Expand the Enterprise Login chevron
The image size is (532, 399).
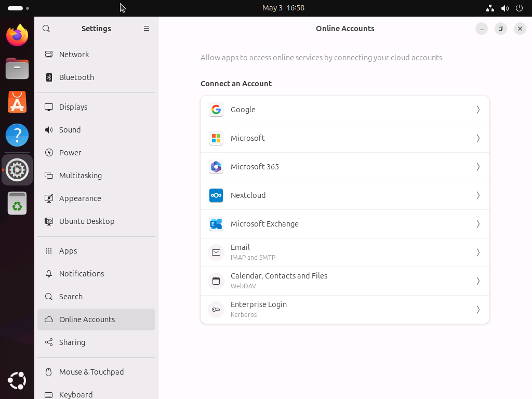tap(478, 310)
